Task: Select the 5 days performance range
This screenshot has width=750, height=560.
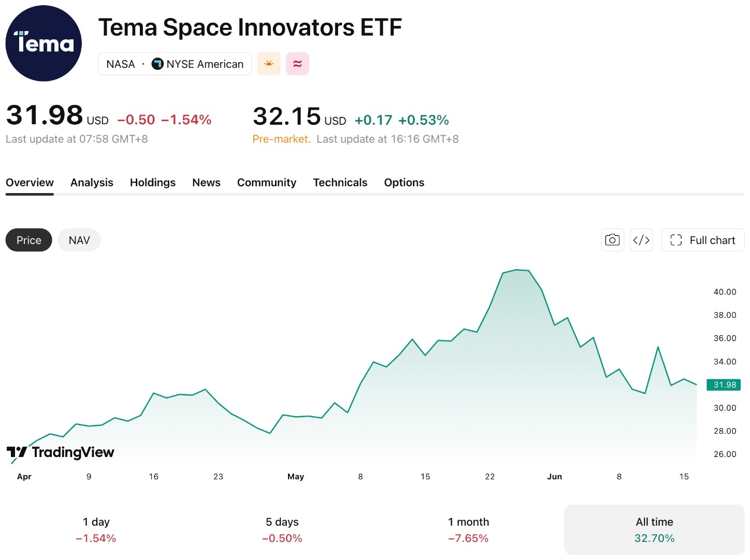Action: pos(282,530)
